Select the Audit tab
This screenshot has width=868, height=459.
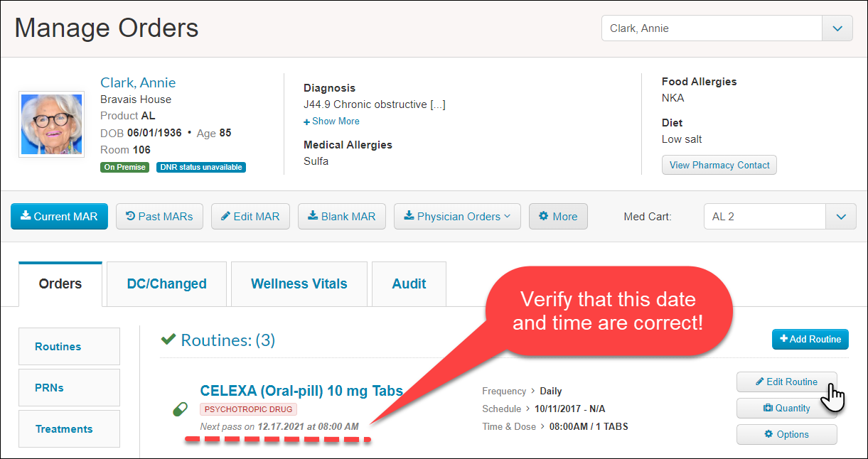coord(409,283)
